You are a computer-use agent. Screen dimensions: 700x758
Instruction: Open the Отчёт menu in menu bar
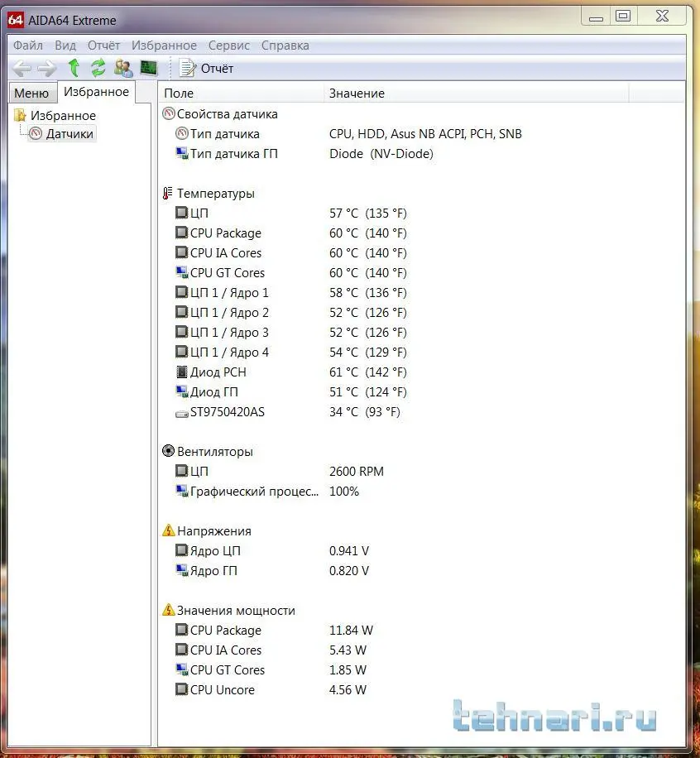[x=103, y=46]
